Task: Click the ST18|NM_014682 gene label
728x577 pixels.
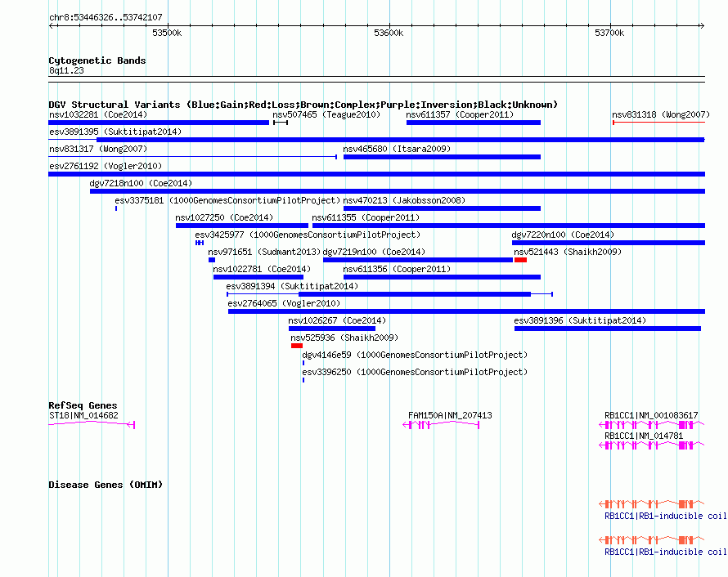Action: [x=83, y=416]
